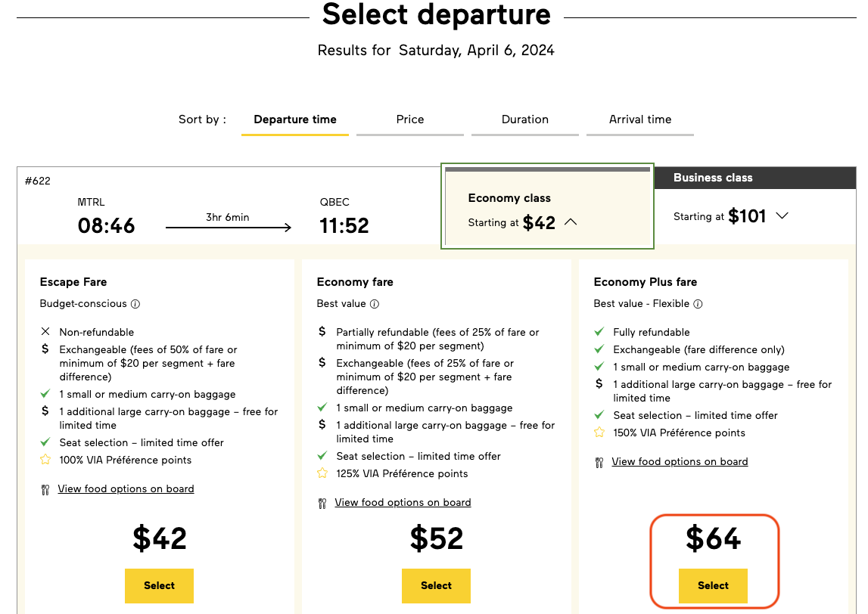Image resolution: width=868 pixels, height=614 pixels.
Task: Sort results by Price
Action: tap(409, 119)
